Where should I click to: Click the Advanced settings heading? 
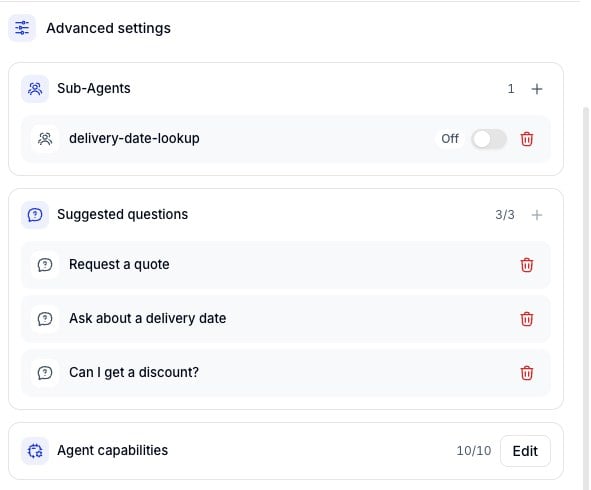click(108, 28)
